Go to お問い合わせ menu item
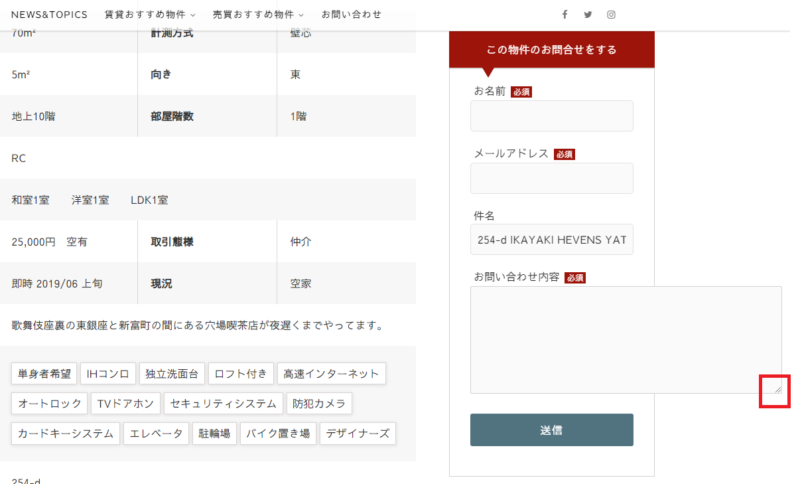800x484 pixels. click(351, 15)
